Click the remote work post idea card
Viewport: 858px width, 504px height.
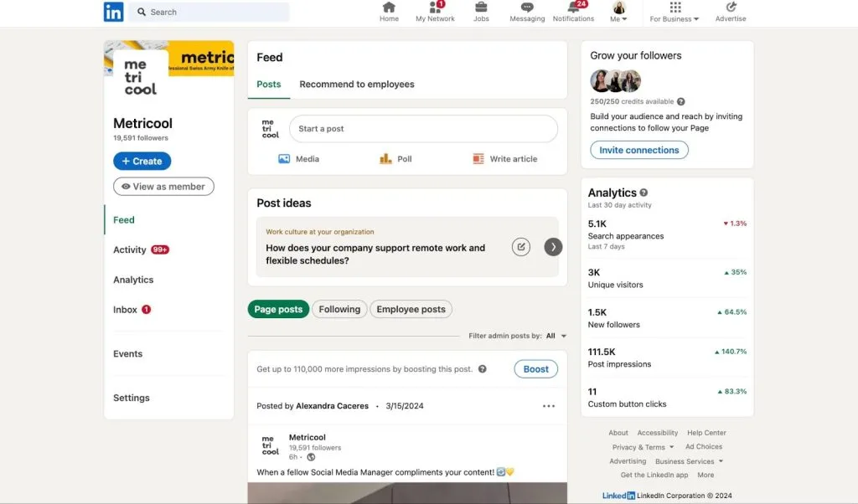click(x=407, y=247)
